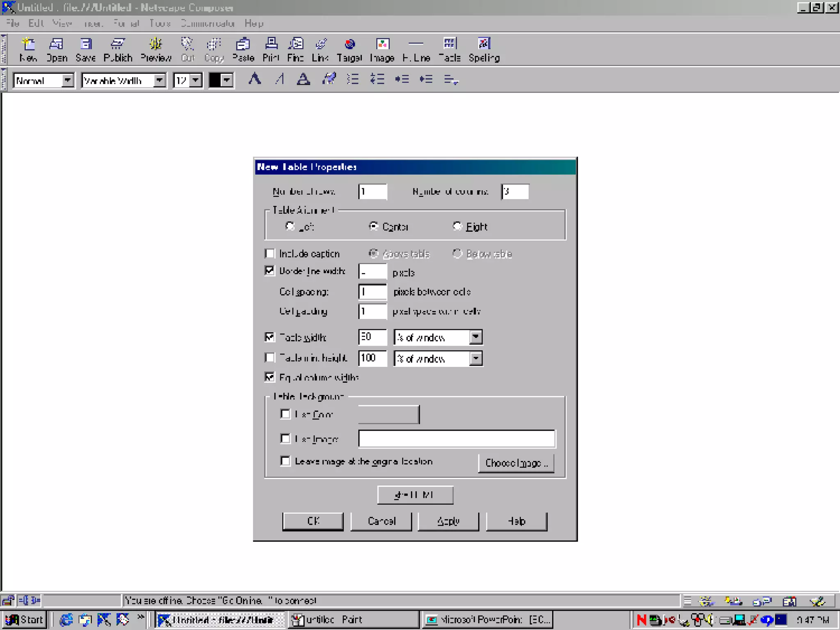
Task: Click the Apply button in dialog
Action: coord(448,521)
